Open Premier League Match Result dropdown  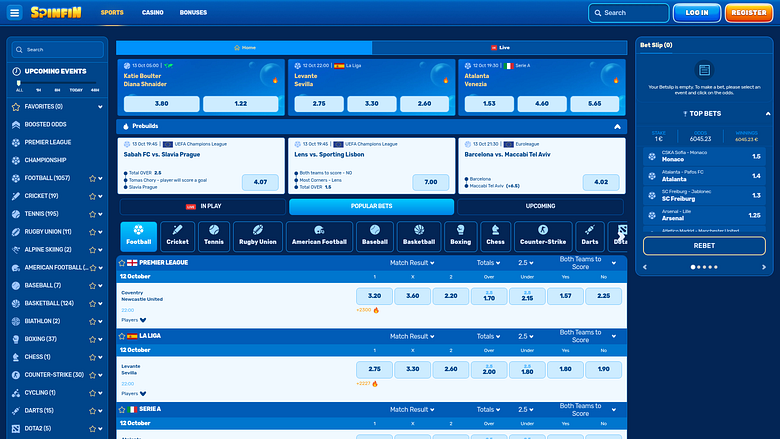pos(412,263)
